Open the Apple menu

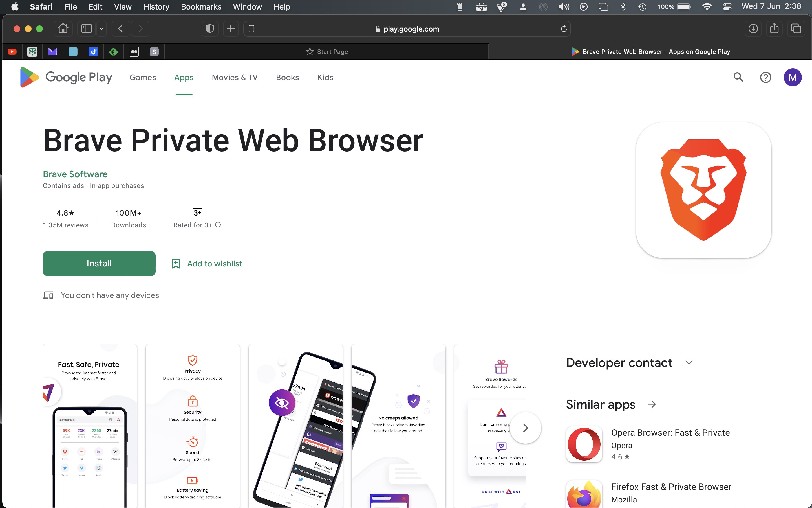point(15,7)
